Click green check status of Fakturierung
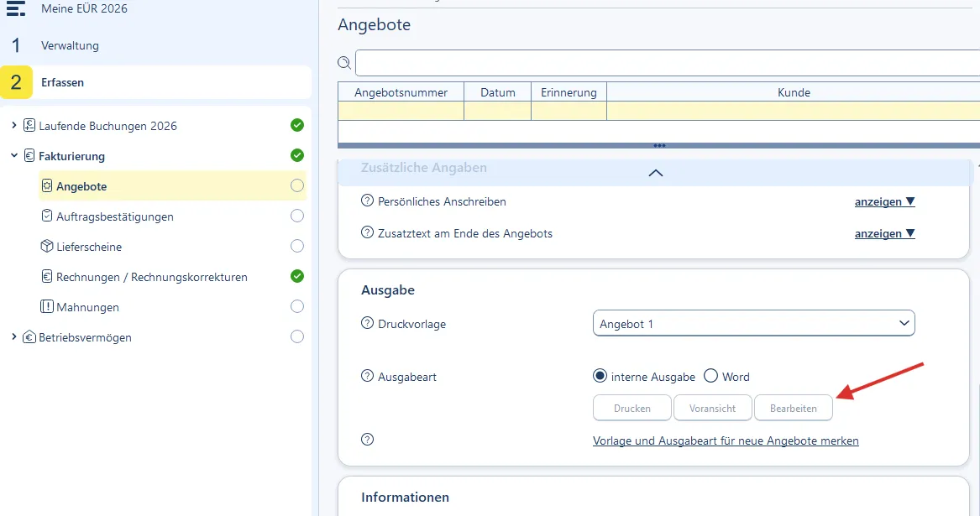The image size is (980, 516). (297, 155)
